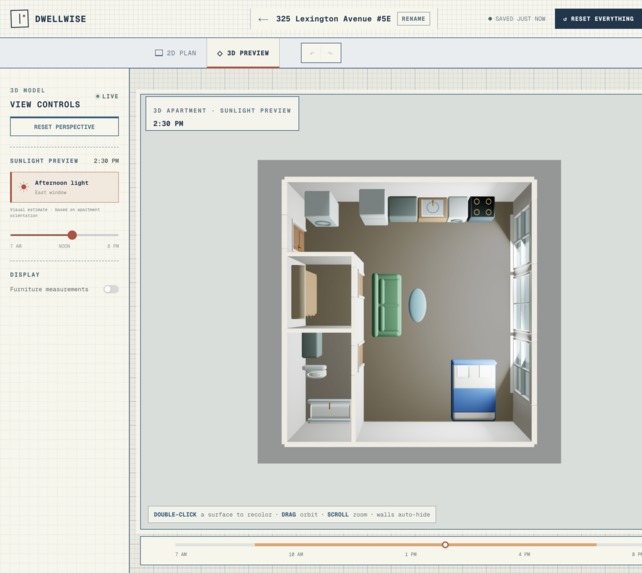642x573 pixels.
Task: Click the green sofa in 3D view
Action: [387, 305]
